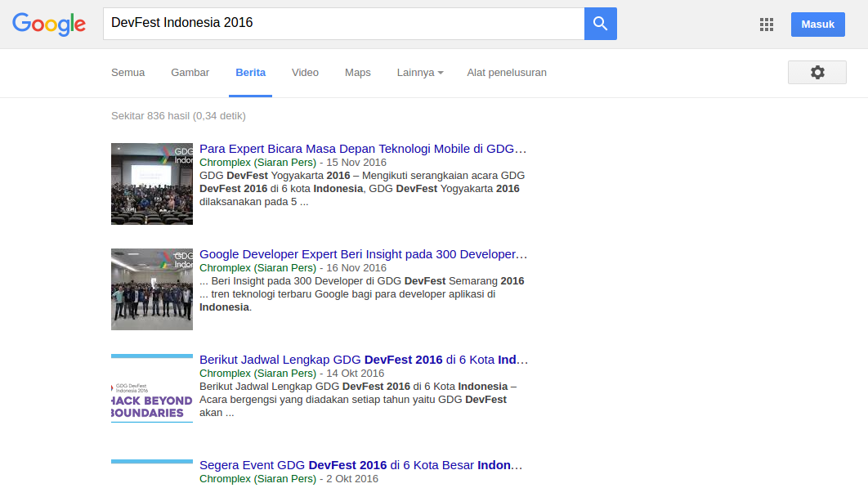Open 'Para Expert Bicara Masa Depan Teknologi Mobile' result
This screenshot has width=868, height=488.
pyautogui.click(x=363, y=149)
